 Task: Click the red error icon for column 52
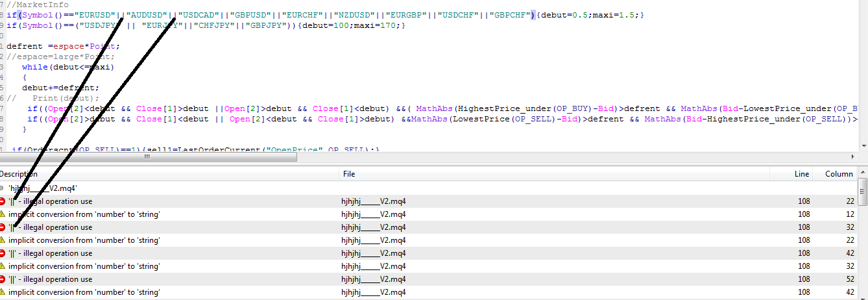[3, 279]
